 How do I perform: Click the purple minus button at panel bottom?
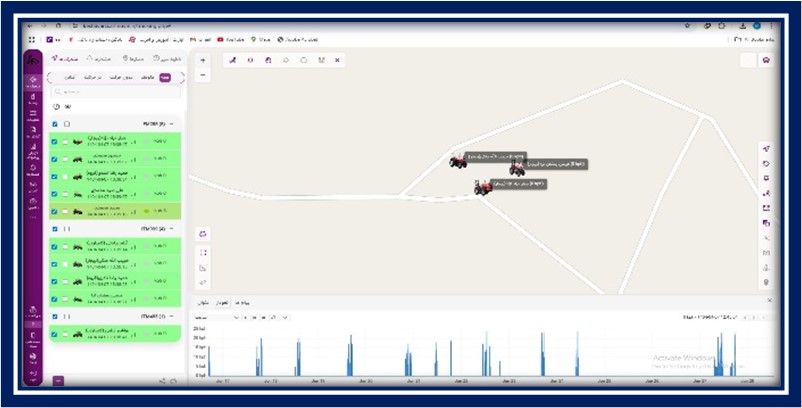tap(58, 380)
